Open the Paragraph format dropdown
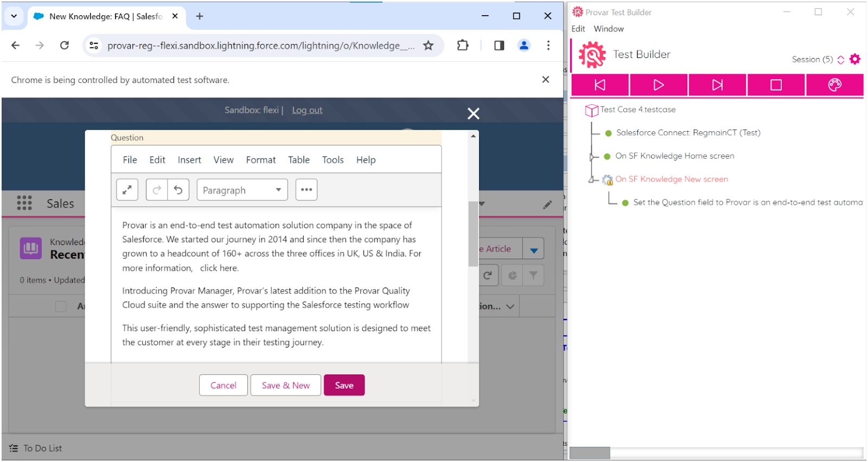This screenshot has height=462, width=868. click(x=242, y=190)
